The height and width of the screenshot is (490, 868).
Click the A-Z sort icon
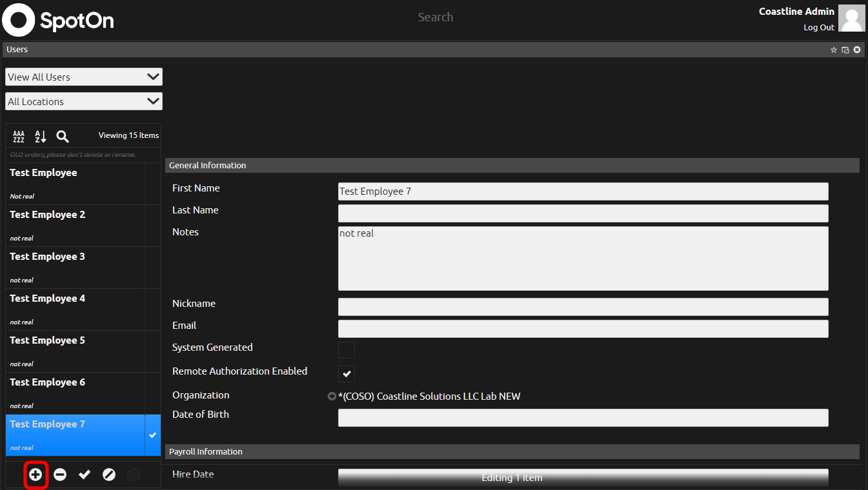[41, 136]
